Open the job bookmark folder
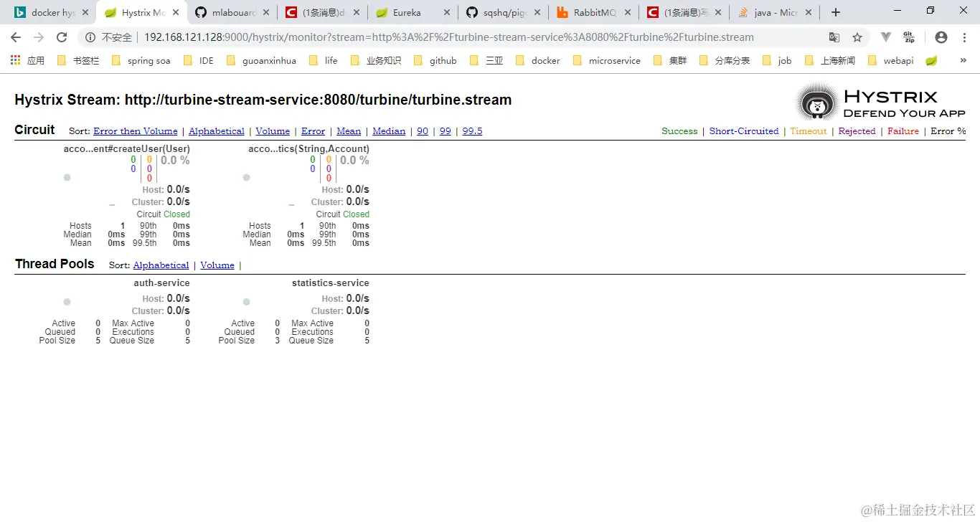 776,60
